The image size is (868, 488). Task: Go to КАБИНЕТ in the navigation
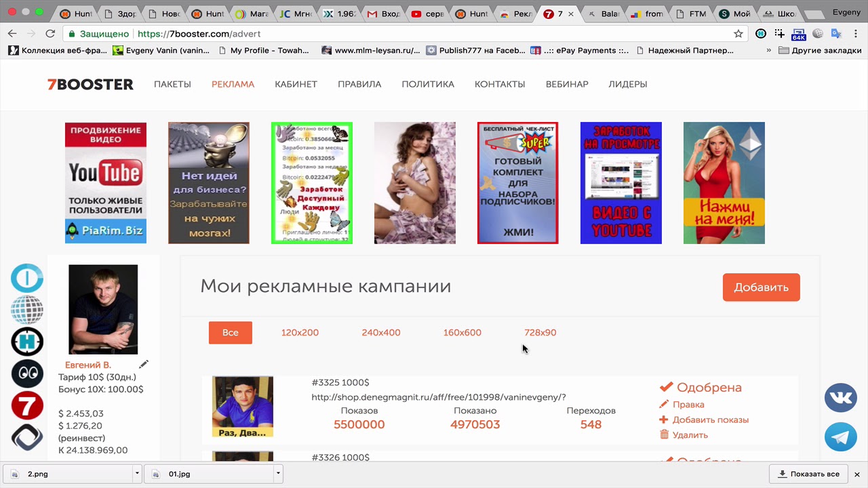point(296,84)
